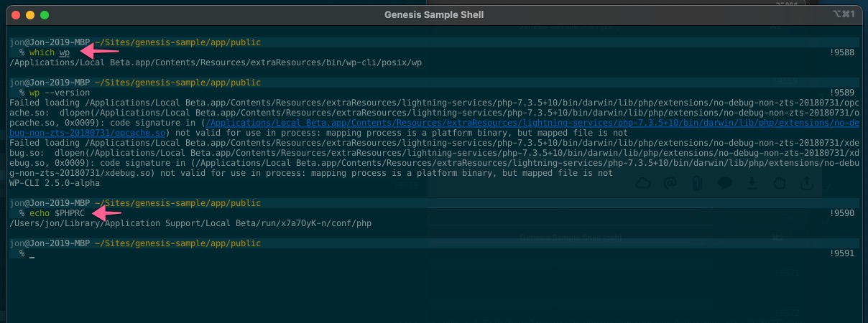Screen dimensions: 868x323
Task: Click faint Genesis Sample Shell (zsh) background tab
Action: point(570,237)
